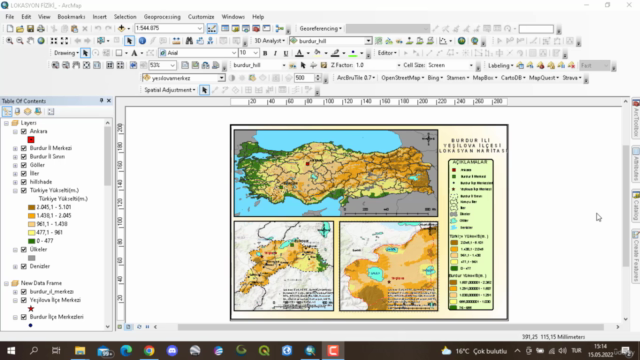Toggle the Denizler layer checkbox
Viewport: 640px width, 360px height.
[x=24, y=266]
